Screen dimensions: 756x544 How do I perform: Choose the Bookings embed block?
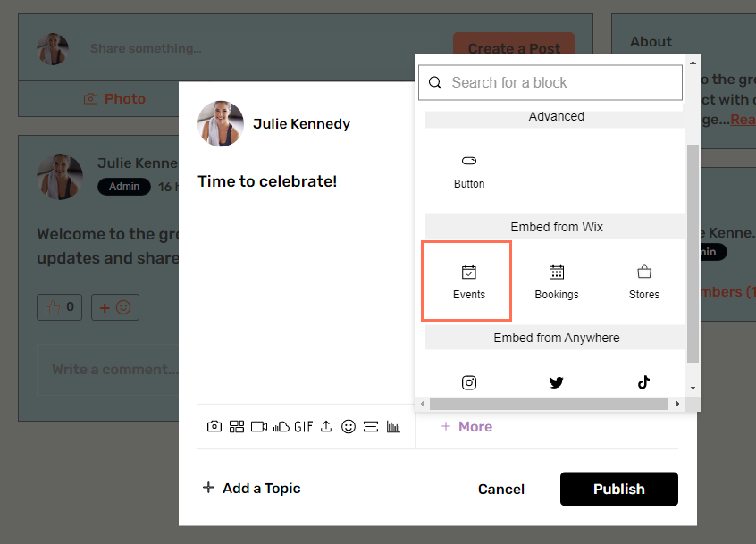pos(557,281)
